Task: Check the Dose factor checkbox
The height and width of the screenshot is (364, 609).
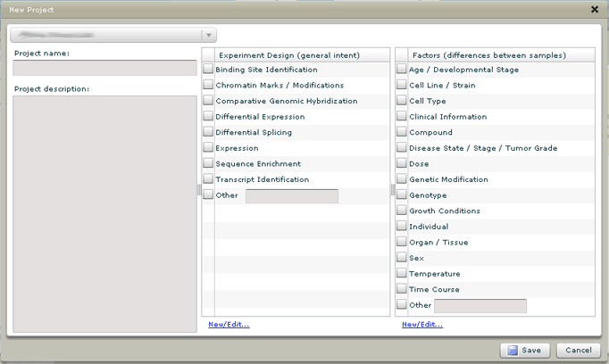Action: [402, 163]
